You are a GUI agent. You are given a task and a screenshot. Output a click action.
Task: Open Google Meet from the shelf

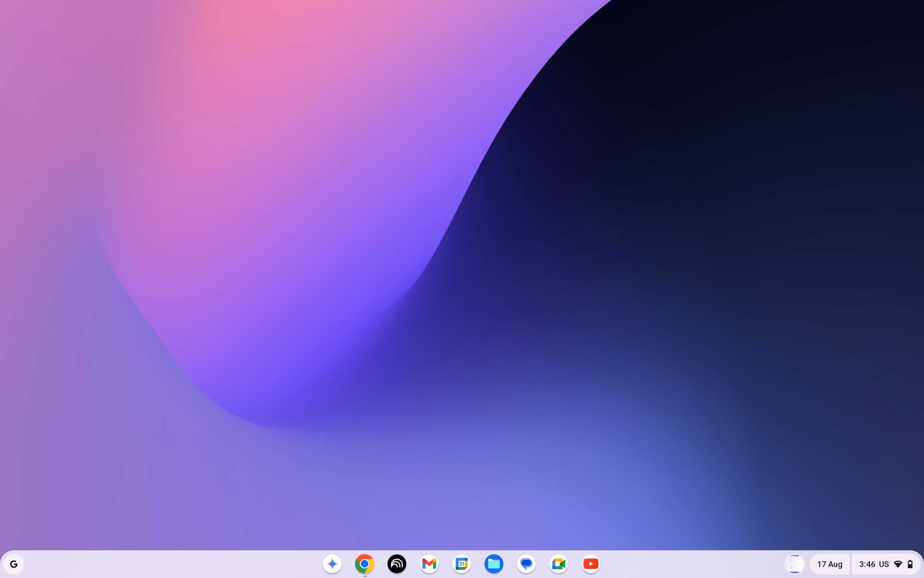click(559, 564)
